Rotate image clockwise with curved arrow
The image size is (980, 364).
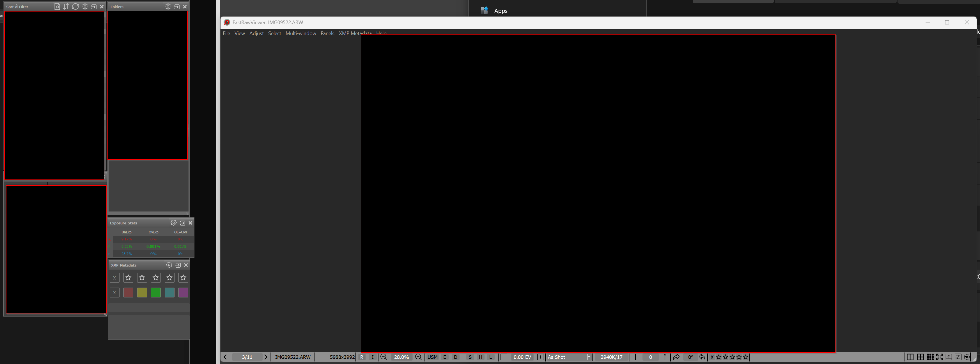[676, 357]
